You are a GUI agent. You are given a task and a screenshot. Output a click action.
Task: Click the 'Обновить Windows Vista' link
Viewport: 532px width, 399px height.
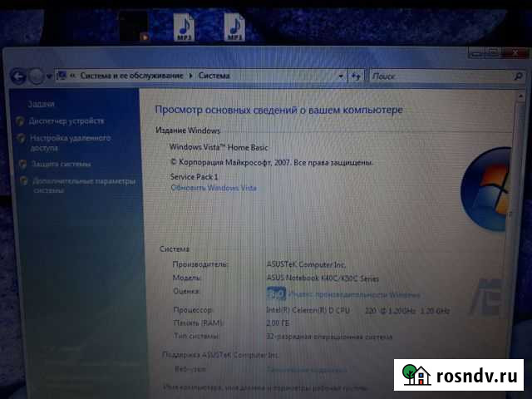[214, 188]
